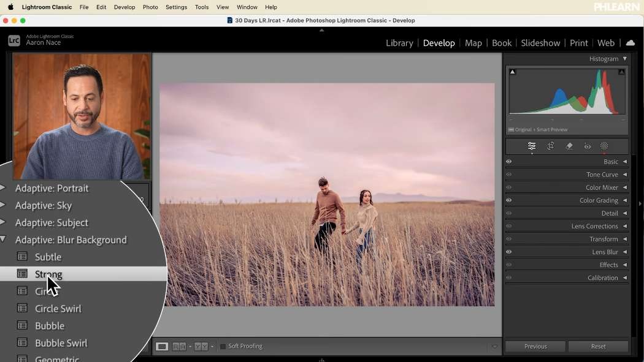644x362 pixels.
Task: Click the Bubble preset icon
Action: pos(22,325)
